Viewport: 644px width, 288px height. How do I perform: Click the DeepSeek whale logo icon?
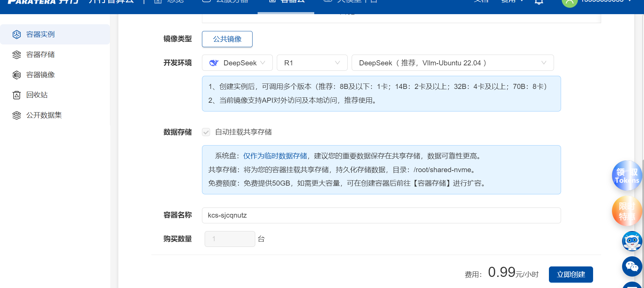click(214, 63)
